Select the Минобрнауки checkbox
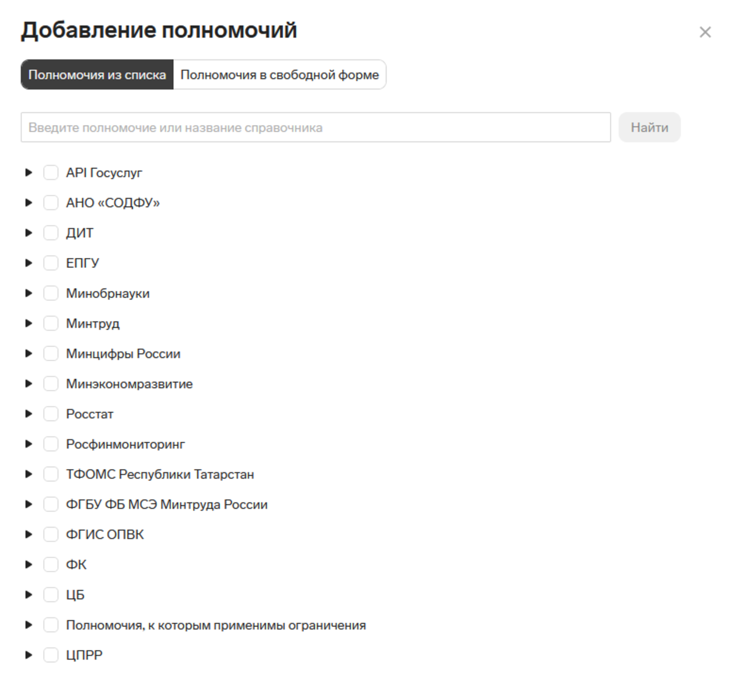Image resolution: width=745 pixels, height=700 pixels. [x=50, y=293]
